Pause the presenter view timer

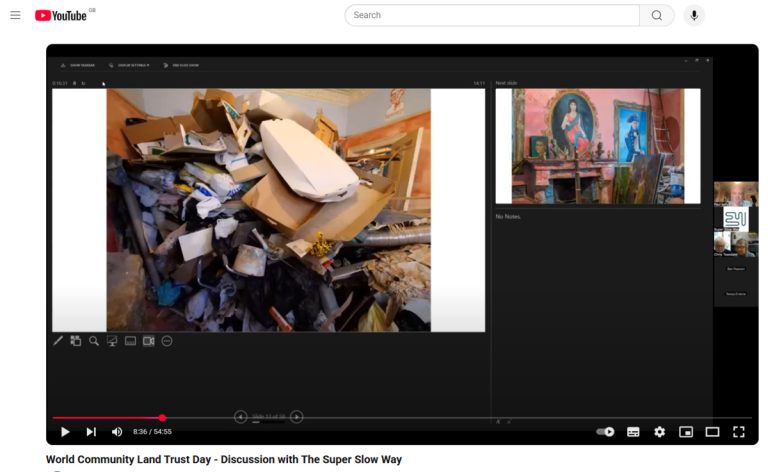74,83
